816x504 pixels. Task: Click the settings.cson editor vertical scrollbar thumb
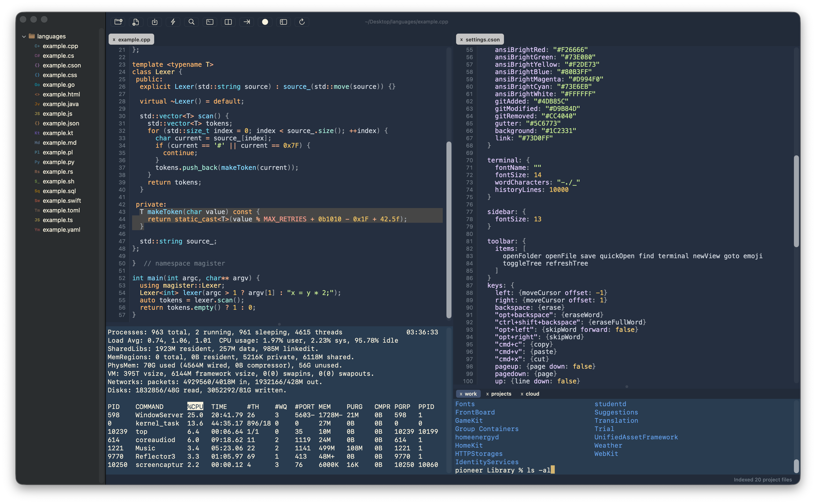(x=796, y=201)
